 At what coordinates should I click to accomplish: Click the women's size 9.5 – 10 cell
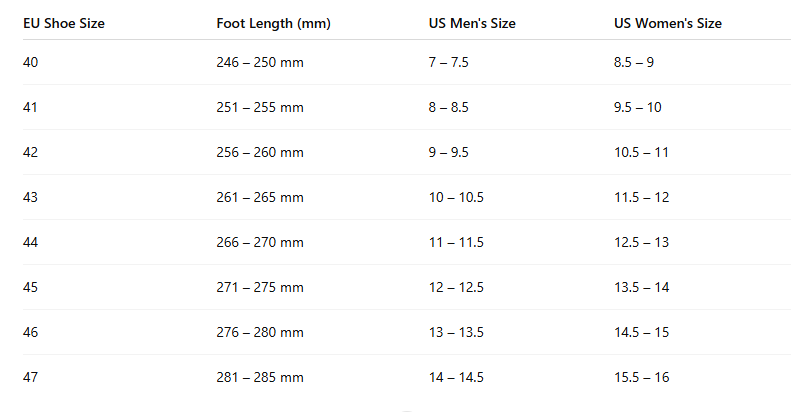638,107
